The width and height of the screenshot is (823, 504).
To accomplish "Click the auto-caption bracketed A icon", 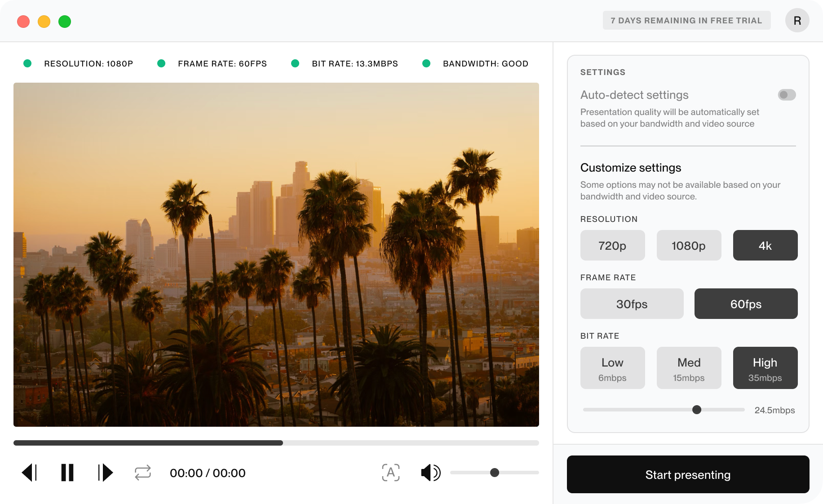I will pyautogui.click(x=391, y=473).
